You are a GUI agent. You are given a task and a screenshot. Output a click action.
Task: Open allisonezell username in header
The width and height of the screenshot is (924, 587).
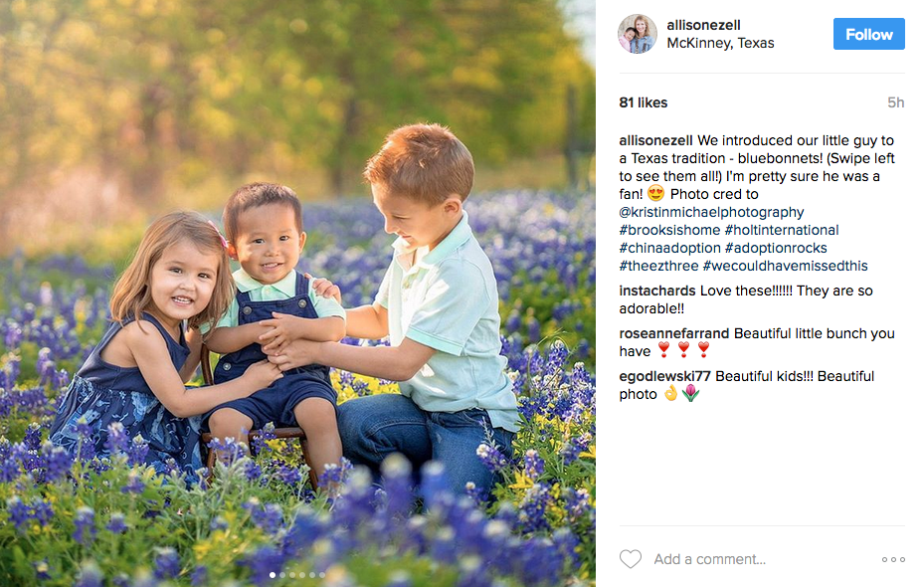703,25
